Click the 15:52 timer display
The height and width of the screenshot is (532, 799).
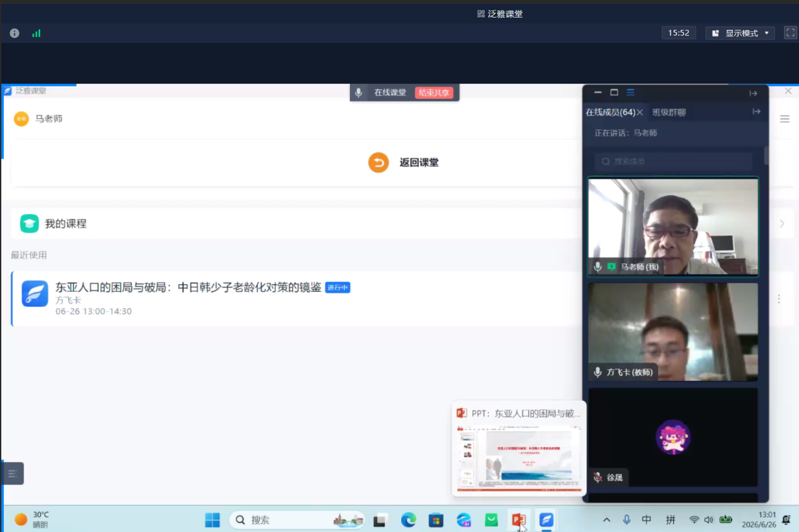coord(679,33)
